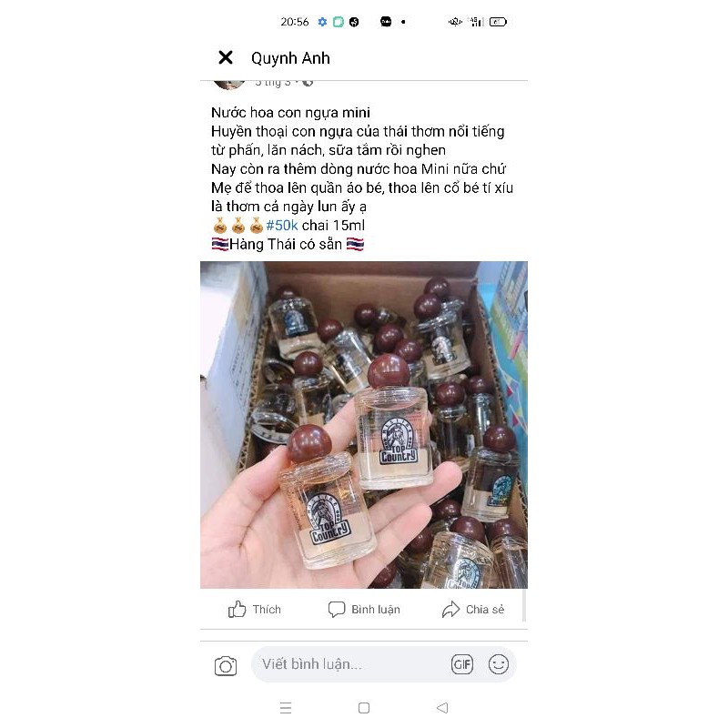The image size is (728, 728).
Task: Open the #50k hashtag link
Action: pos(282,225)
